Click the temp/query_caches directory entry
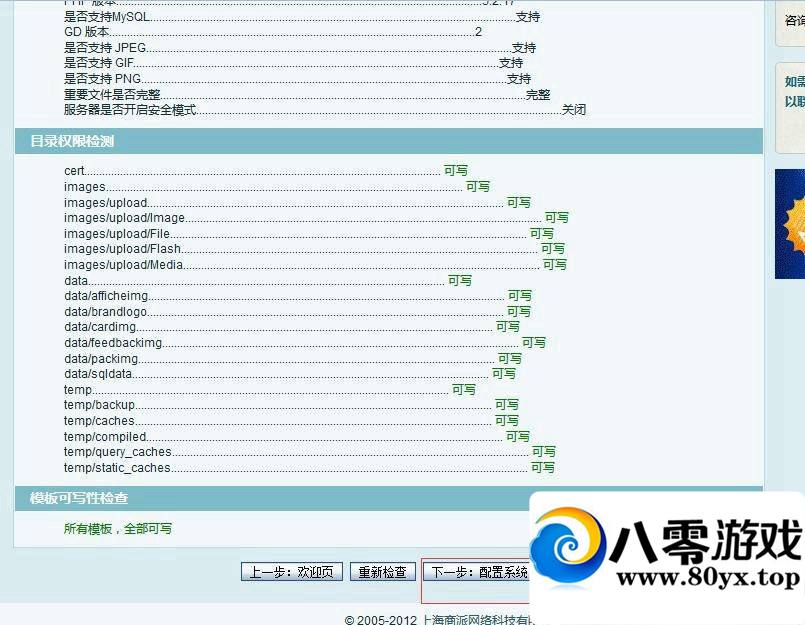This screenshot has height=625, width=805. [x=118, y=452]
